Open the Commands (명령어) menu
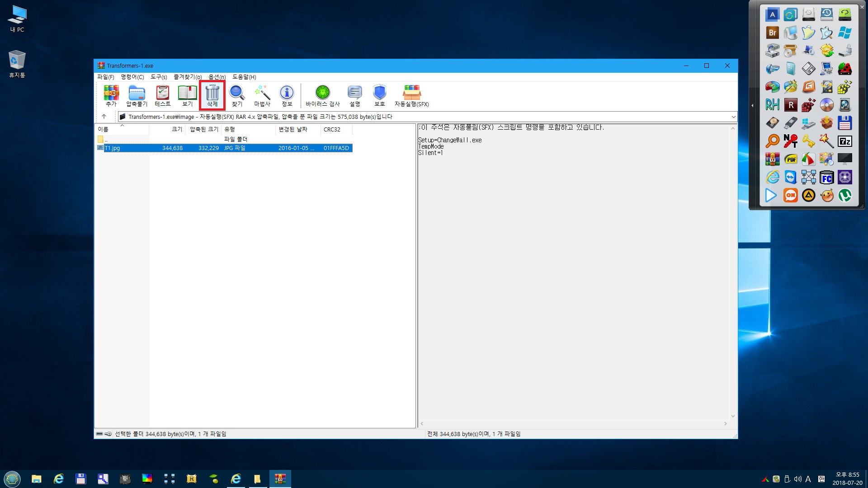 pyautogui.click(x=132, y=77)
